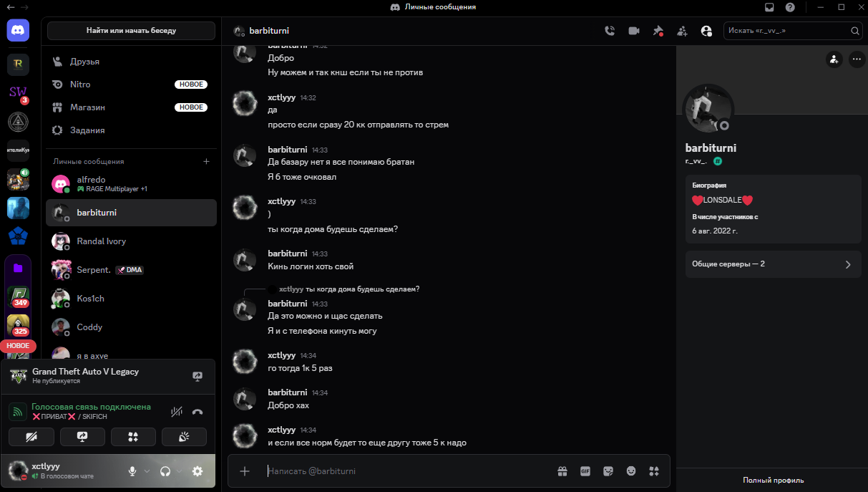This screenshot has width=868, height=492.
Task: Open the soundboard button
Action: tap(184, 437)
